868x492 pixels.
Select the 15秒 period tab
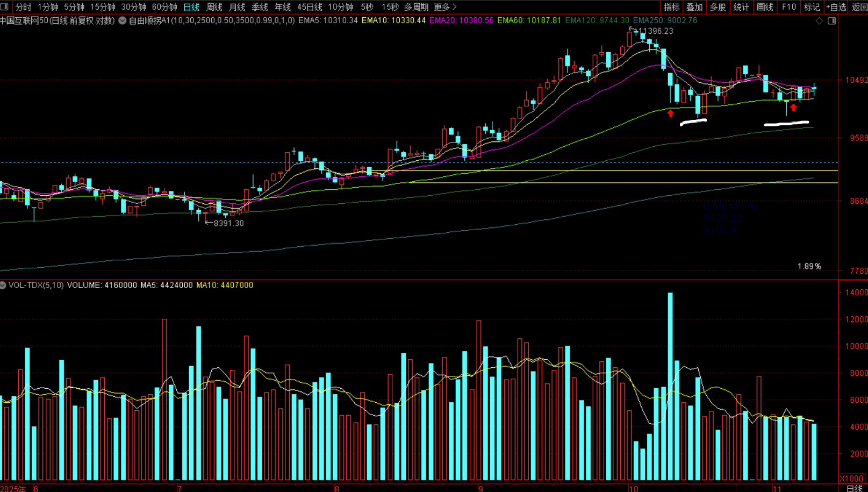click(x=390, y=7)
